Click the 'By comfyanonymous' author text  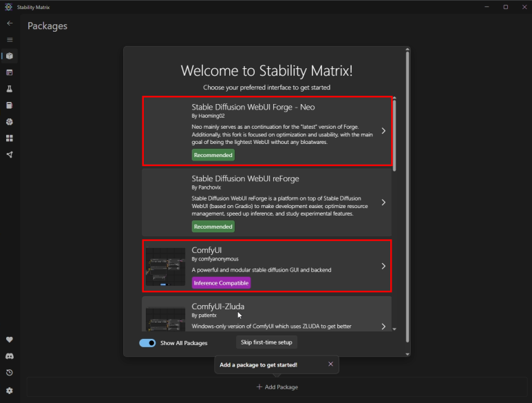point(215,259)
